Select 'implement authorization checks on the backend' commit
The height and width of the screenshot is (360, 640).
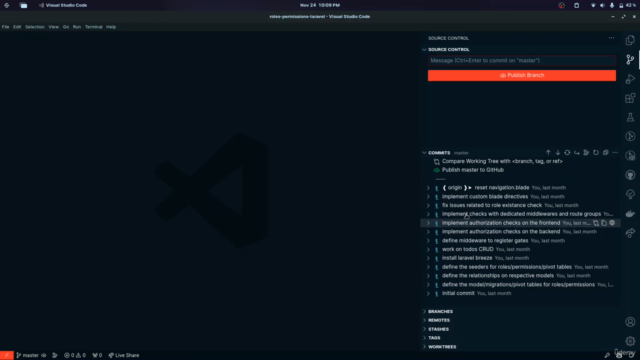click(501, 232)
